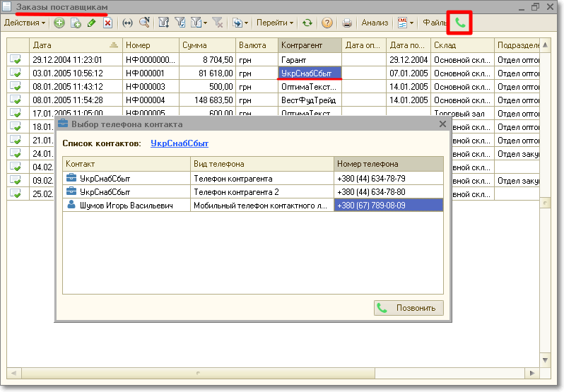
Task: Click the magnifier search icon in toolbar
Action: (144, 23)
